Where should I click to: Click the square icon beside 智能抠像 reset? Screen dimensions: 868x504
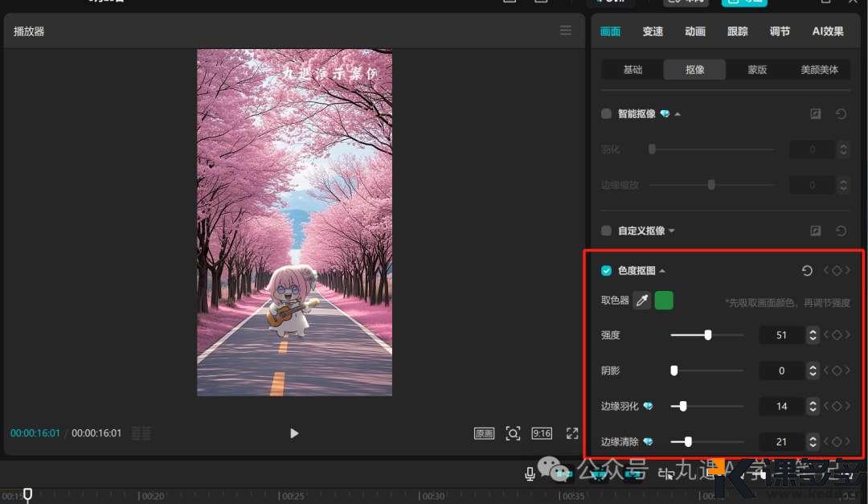(816, 113)
